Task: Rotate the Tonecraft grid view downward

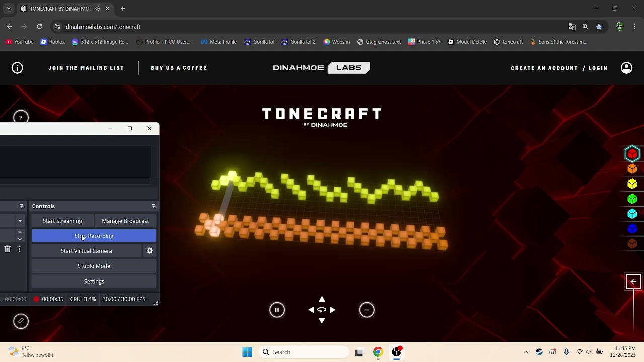Action: [x=322, y=320]
